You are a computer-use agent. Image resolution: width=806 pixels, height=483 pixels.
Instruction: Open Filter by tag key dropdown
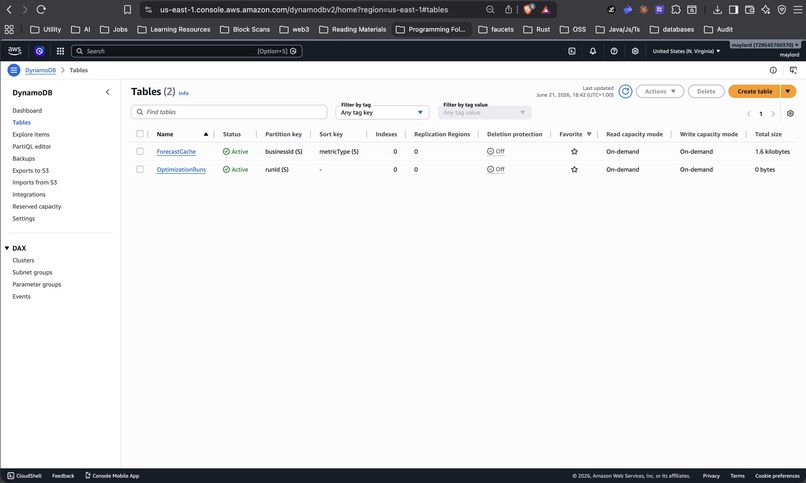click(382, 113)
